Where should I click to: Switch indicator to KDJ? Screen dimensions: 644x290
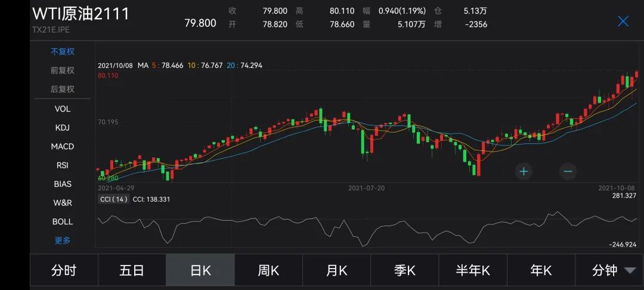[x=63, y=128]
